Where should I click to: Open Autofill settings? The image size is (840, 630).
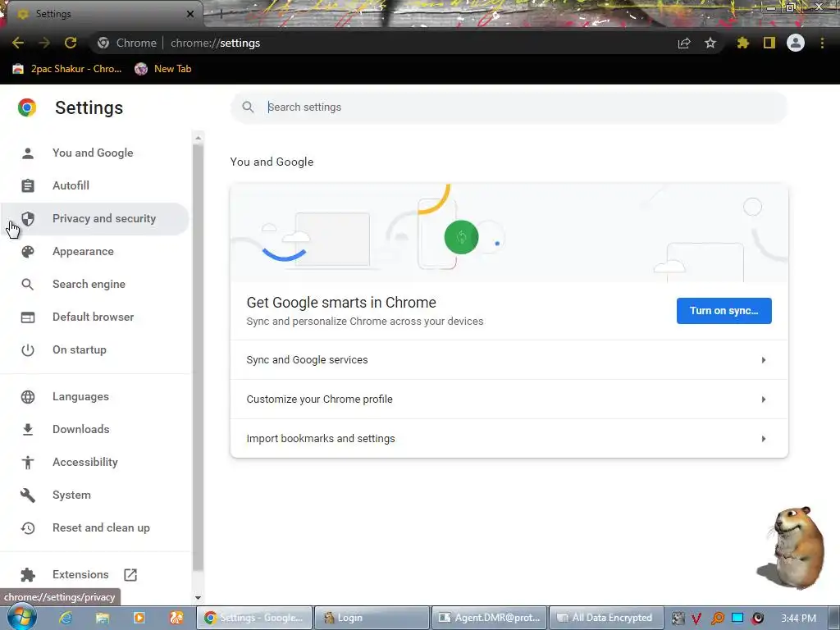pos(94,185)
